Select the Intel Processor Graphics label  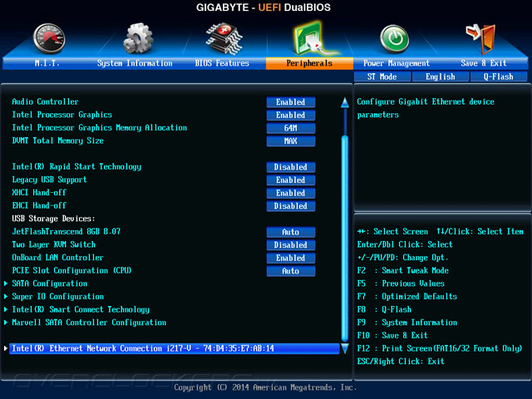tap(62, 115)
